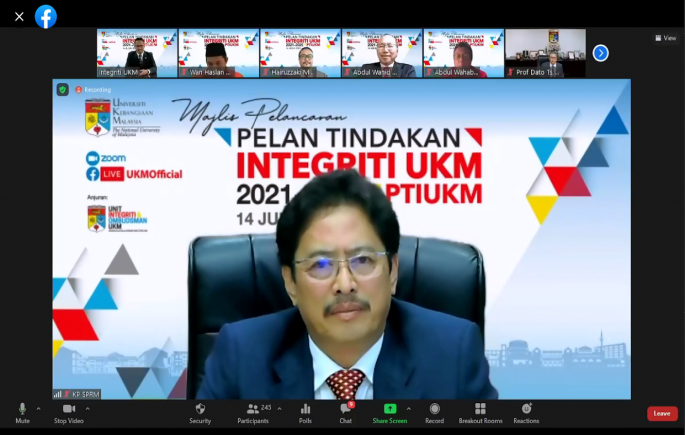Change layout with the View button
This screenshot has width=685, height=435.
tap(665, 38)
